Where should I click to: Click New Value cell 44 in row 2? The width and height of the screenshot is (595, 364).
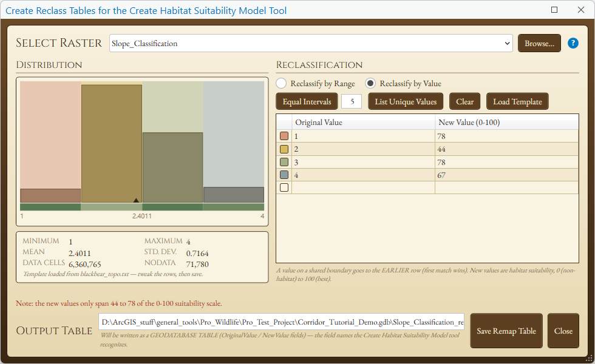click(506, 149)
